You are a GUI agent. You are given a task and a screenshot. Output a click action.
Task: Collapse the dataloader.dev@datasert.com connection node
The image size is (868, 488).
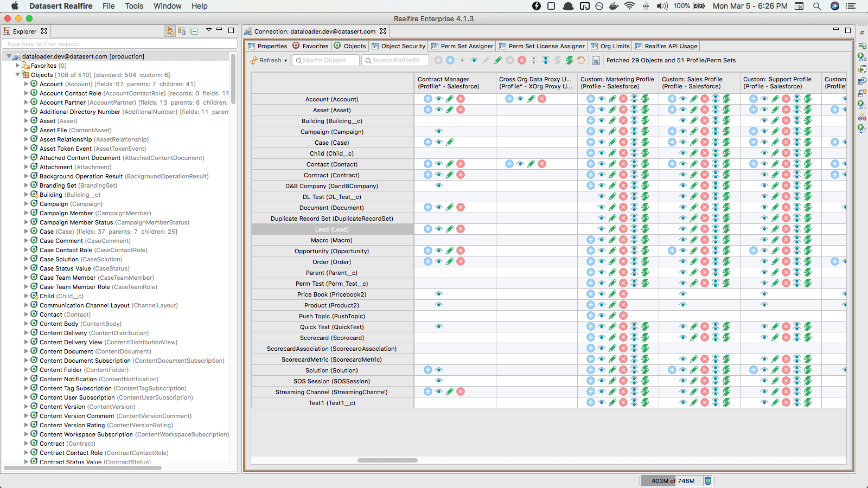click(9, 56)
